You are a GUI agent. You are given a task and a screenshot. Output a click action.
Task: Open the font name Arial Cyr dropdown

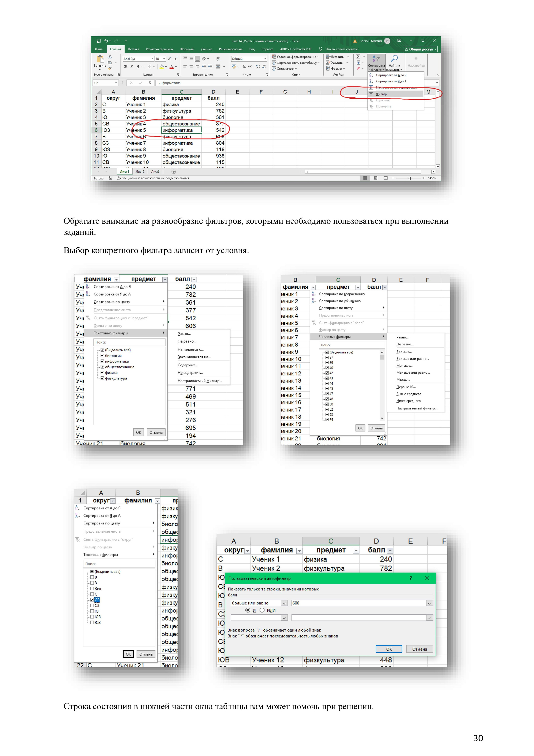tap(152, 59)
